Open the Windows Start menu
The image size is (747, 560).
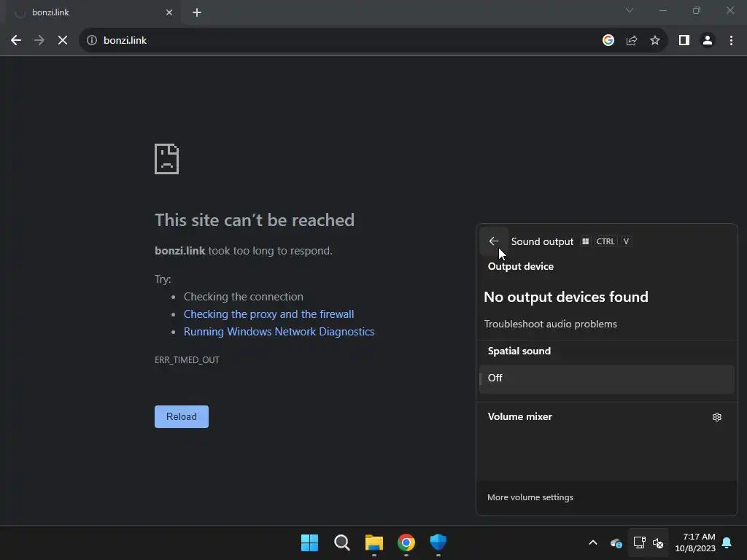coord(309,542)
